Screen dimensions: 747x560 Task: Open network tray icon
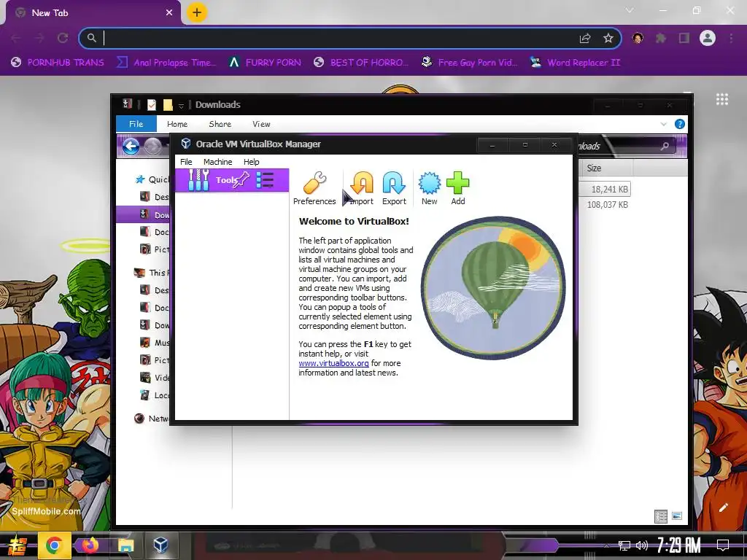(x=624, y=545)
